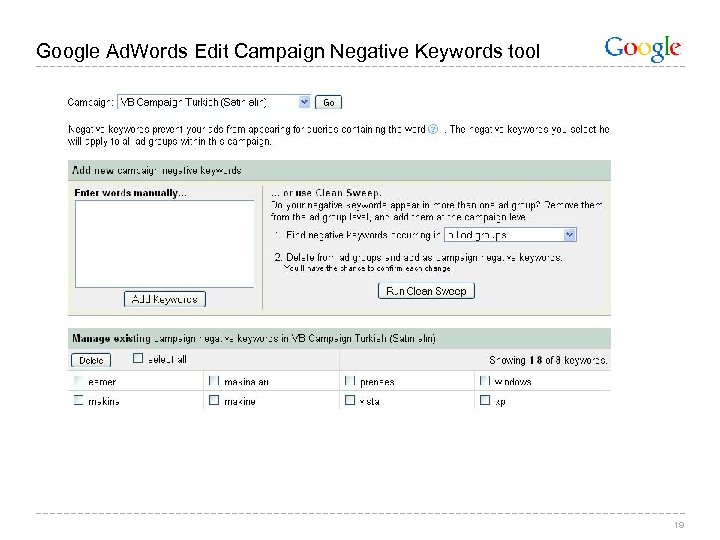
Task: Check the 'makina' keyword checkbox
Action: [x=79, y=400]
